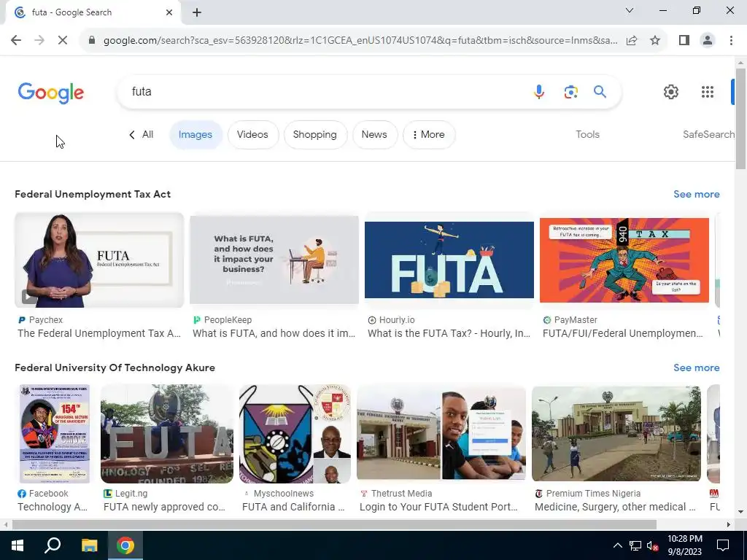747x560 pixels.
Task: Expand the More search options menu
Action: (x=429, y=135)
